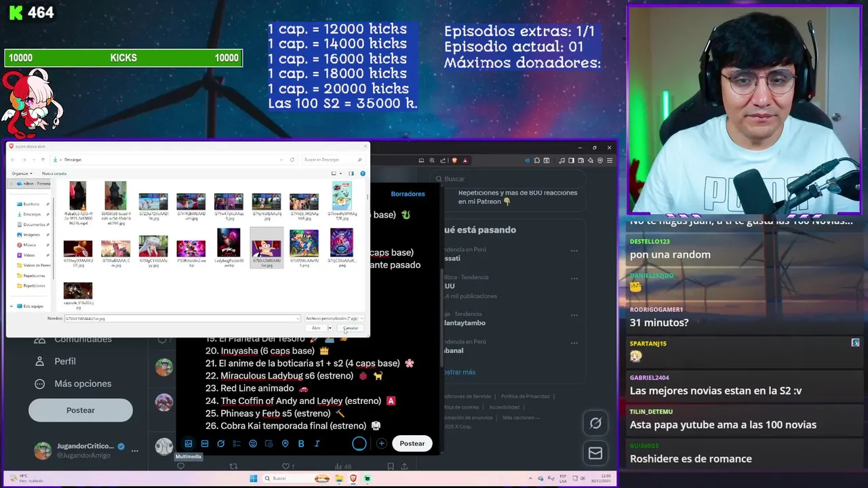
Task: Click the Brave browser taskbar icon
Action: 353,479
